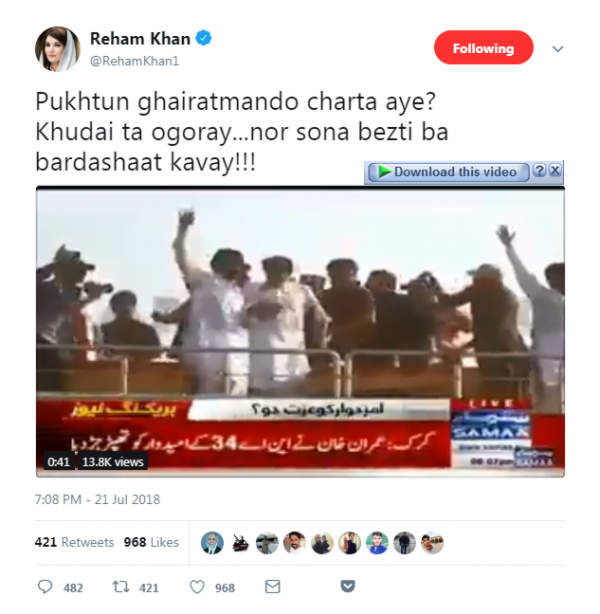This screenshot has width=600, height=614.
Task: Click the question mark help icon
Action: [x=540, y=171]
